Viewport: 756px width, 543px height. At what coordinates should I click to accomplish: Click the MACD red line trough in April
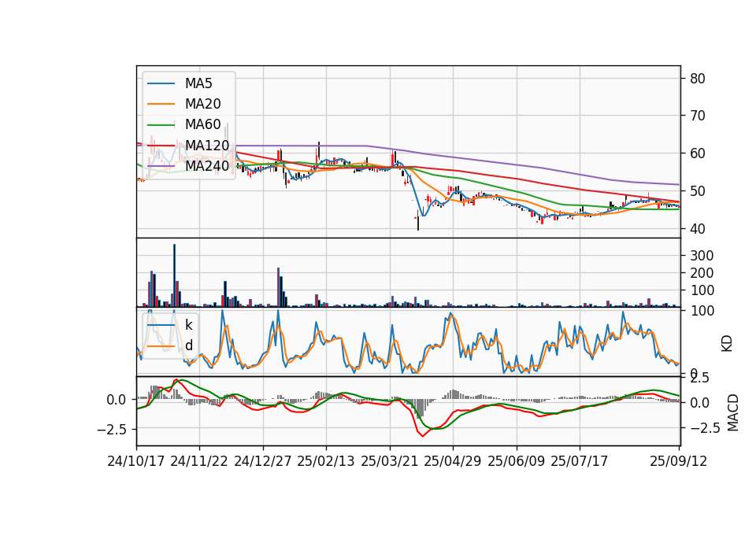click(x=423, y=435)
